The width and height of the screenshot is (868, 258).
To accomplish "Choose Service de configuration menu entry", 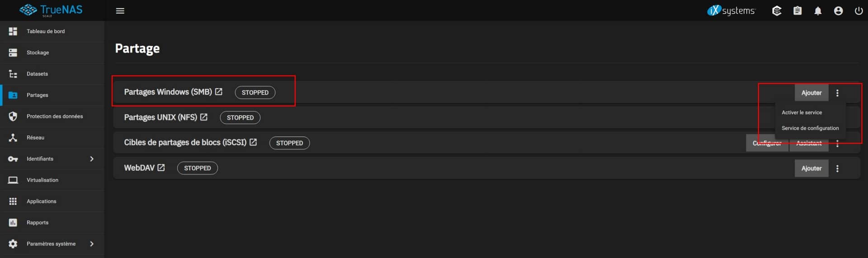I will [x=810, y=128].
